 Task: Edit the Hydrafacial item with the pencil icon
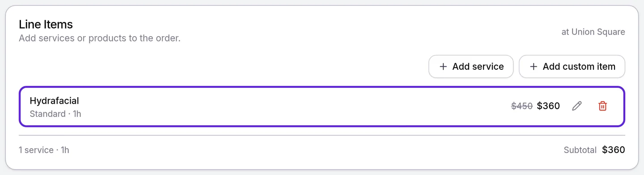coord(577,106)
